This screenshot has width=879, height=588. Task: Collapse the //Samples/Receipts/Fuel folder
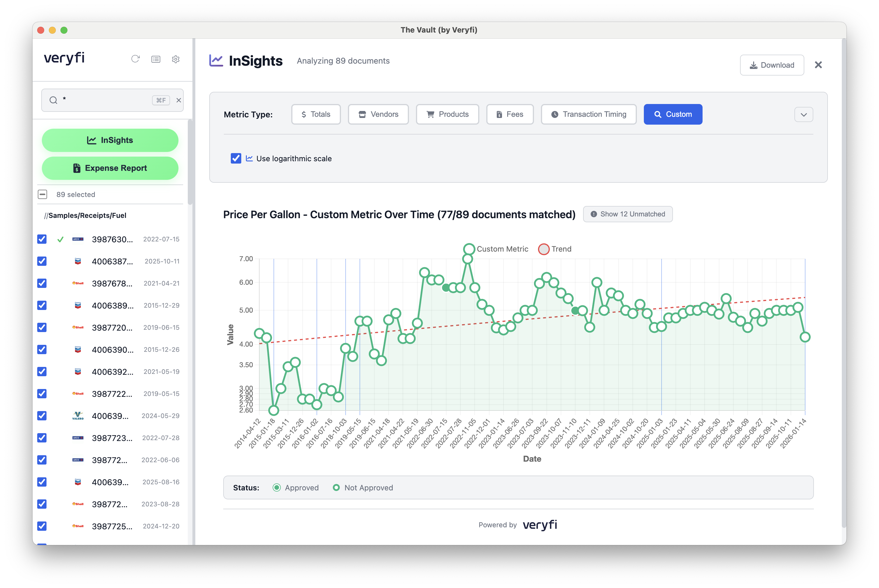(85, 215)
